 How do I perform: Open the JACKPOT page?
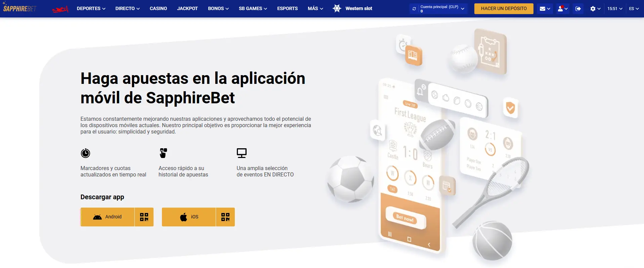tap(187, 8)
